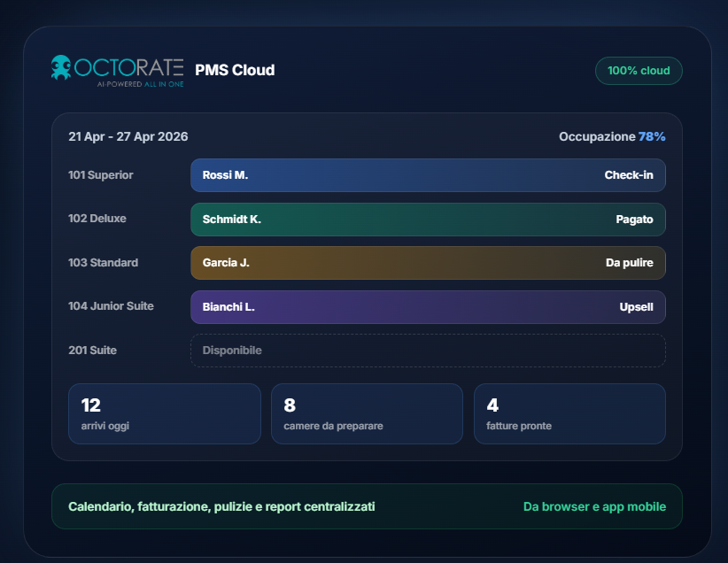Select the 103 Standard room label
Image resolution: width=728 pixels, height=563 pixels.
point(103,263)
